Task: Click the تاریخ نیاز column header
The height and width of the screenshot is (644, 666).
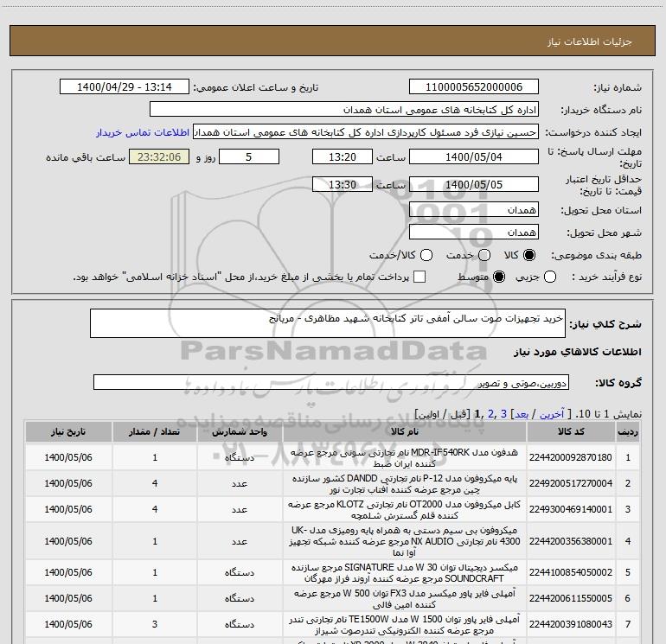Action: coord(68,431)
